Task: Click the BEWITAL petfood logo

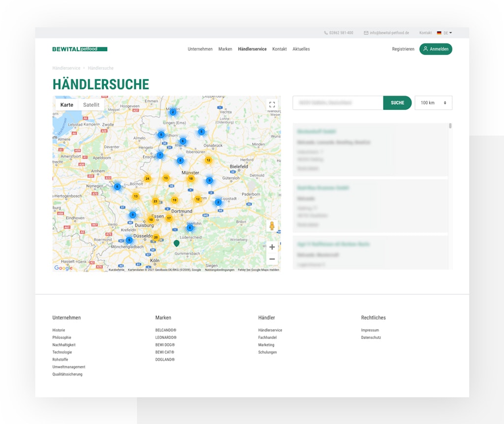Action: 80,49
